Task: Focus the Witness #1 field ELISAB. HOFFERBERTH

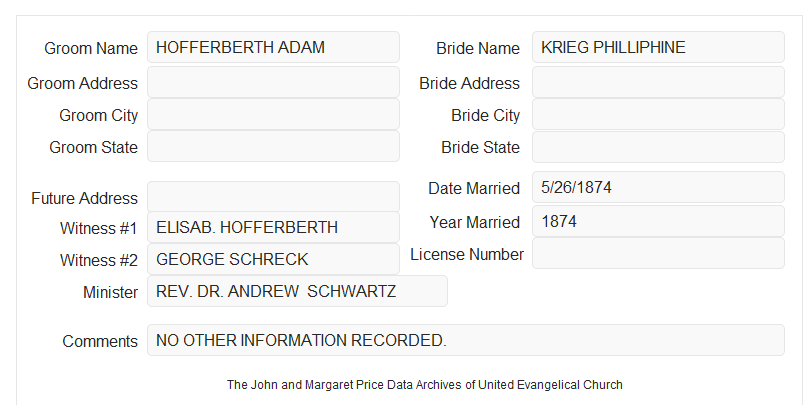Action: tap(273, 227)
